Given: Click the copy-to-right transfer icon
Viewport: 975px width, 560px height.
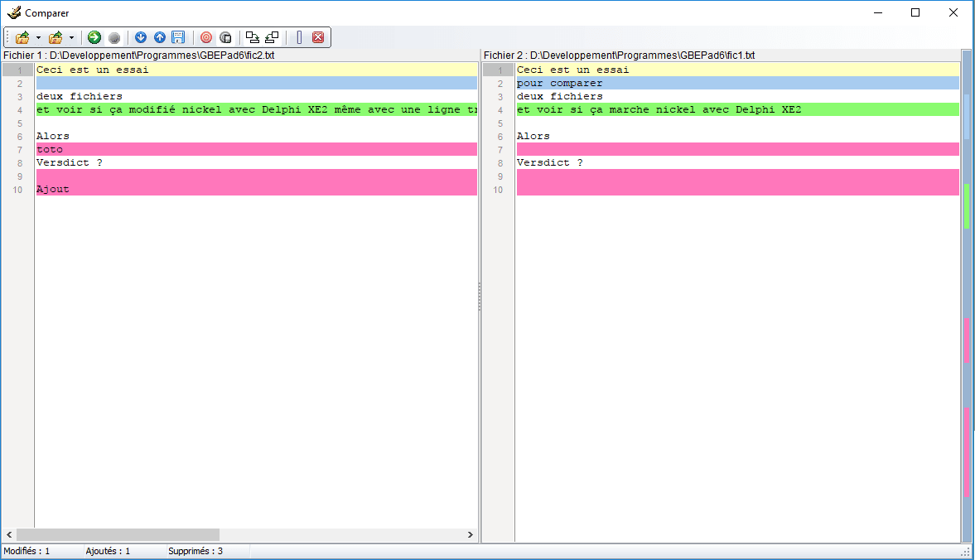Looking at the screenshot, I should tap(253, 38).
